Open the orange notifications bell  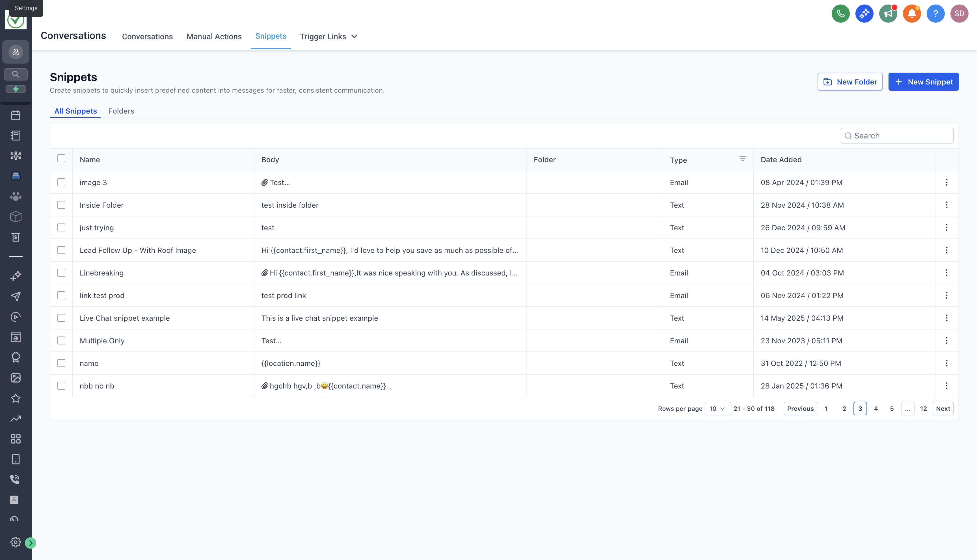coord(912,14)
